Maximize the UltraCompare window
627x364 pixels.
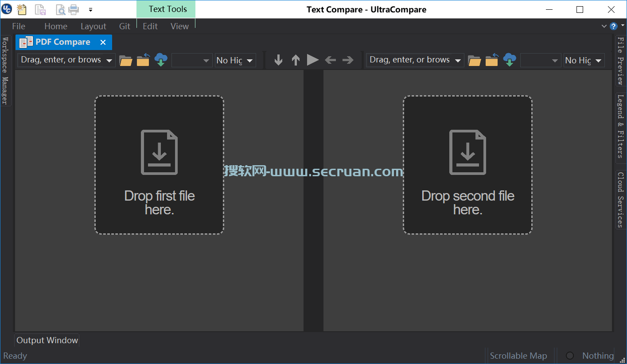coord(580,9)
